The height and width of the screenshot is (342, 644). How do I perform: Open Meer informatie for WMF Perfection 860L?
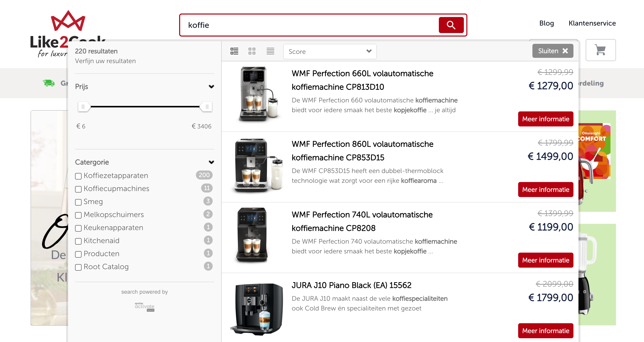coord(546,190)
